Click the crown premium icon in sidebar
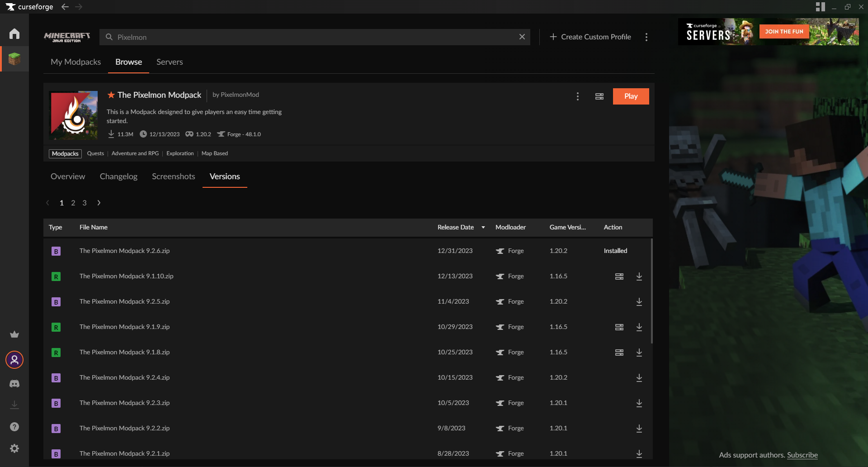The height and width of the screenshot is (467, 868). (14, 334)
